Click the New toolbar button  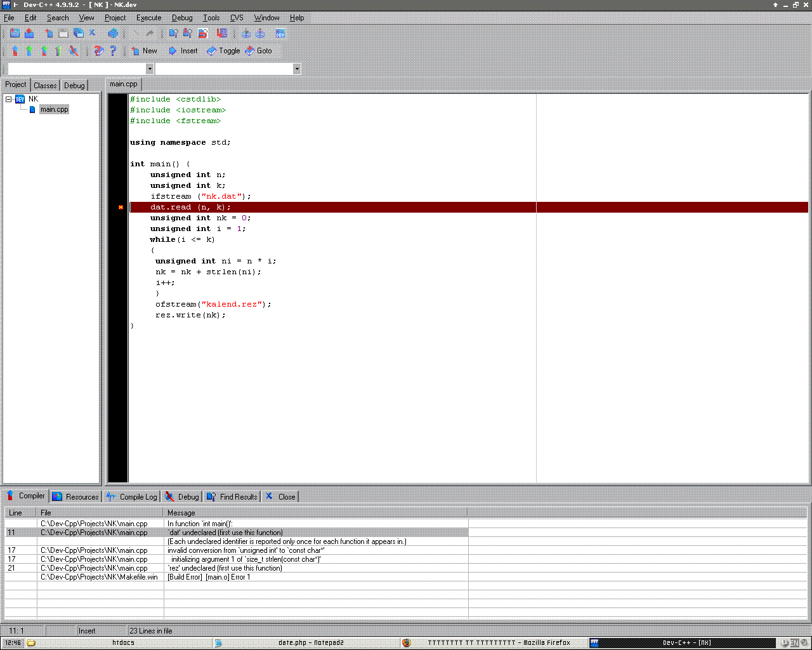(144, 51)
